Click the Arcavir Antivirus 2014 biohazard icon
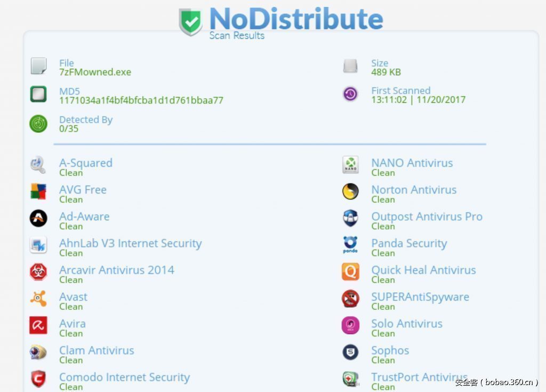 click(x=38, y=272)
